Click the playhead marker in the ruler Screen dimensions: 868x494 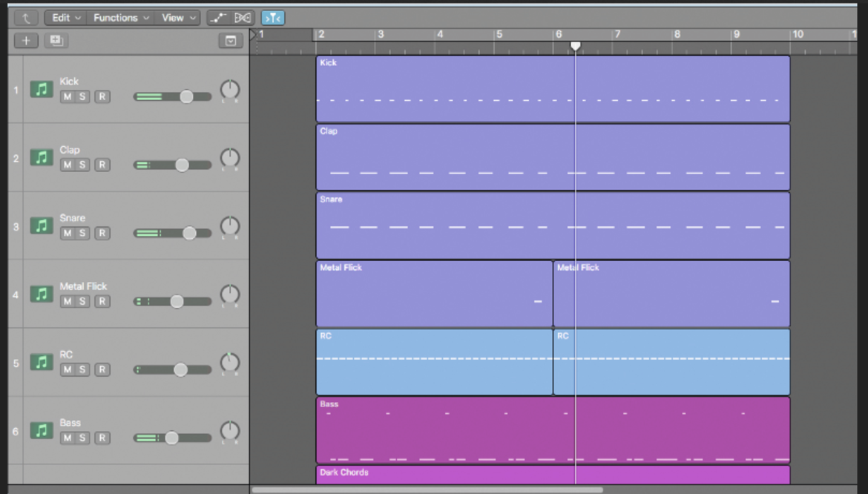point(576,46)
